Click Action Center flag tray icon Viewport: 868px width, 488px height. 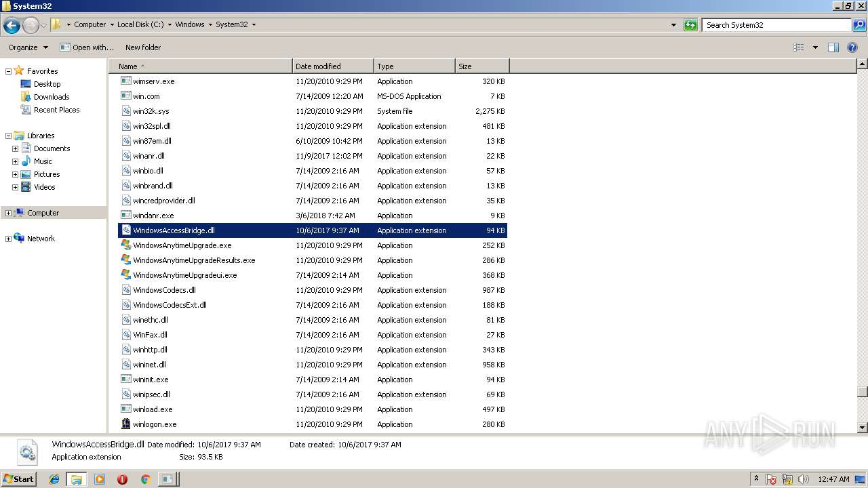(772, 479)
